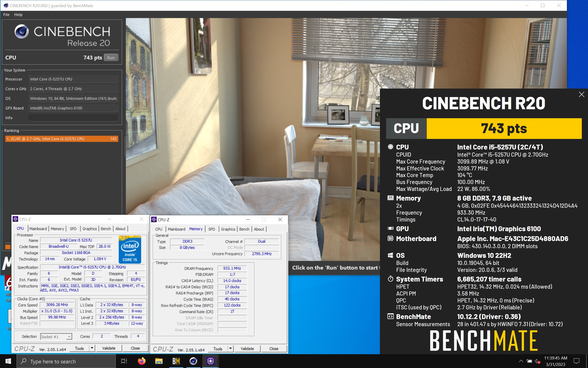Expand the Socket #1 selection dropdown

pyautogui.click(x=69, y=336)
